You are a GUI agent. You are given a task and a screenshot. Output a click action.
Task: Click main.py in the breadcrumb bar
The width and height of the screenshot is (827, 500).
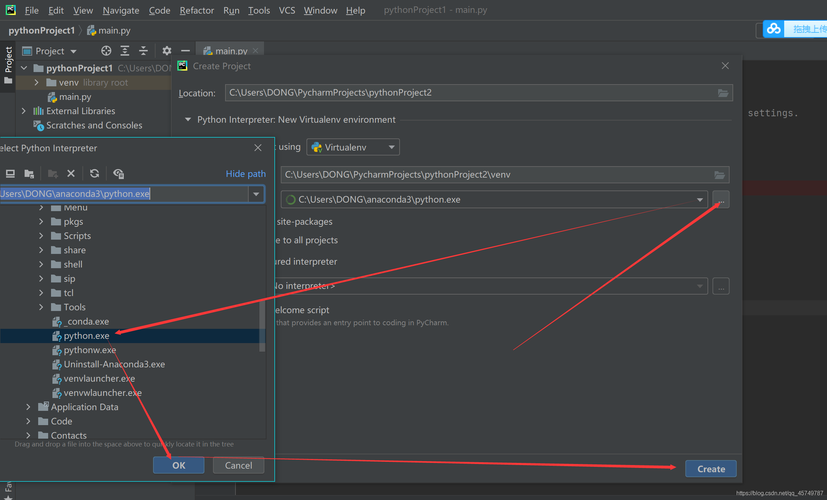109,31
